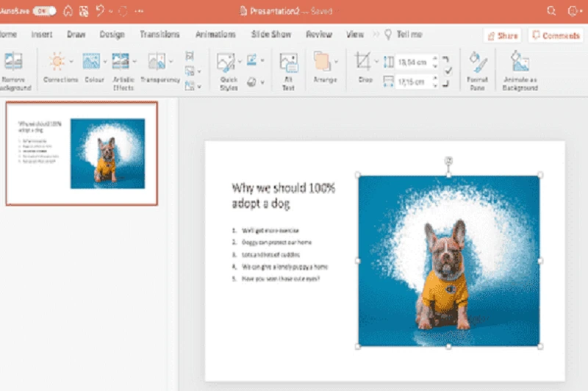Image resolution: width=588 pixels, height=391 pixels.
Task: Switch to the Review tab
Action: pyautogui.click(x=319, y=35)
